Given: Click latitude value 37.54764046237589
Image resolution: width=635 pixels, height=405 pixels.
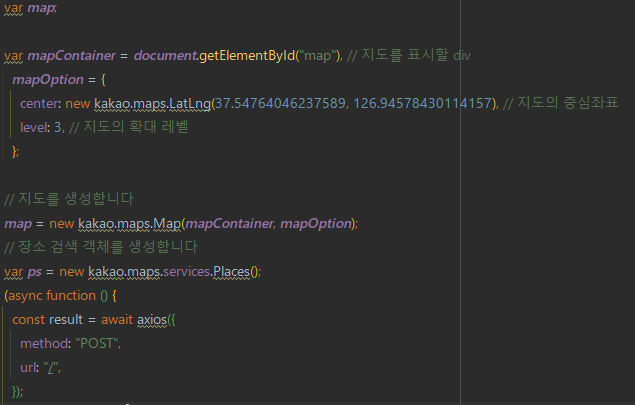Looking at the screenshot, I should click(280, 103).
